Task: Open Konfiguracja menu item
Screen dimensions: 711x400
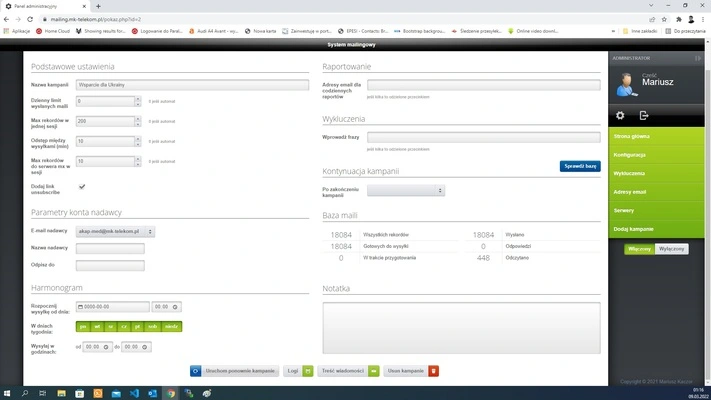Action: (x=657, y=155)
